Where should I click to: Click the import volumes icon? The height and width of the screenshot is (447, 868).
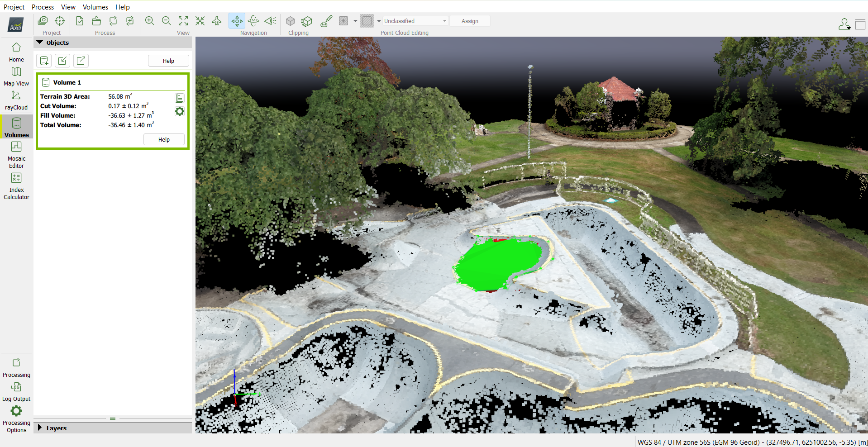(x=62, y=61)
